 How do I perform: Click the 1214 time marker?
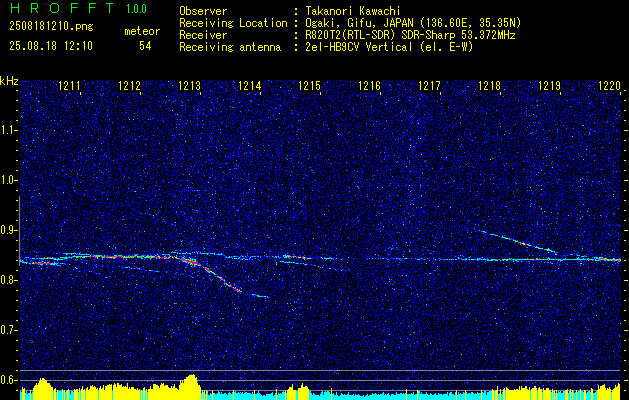pyautogui.click(x=250, y=85)
